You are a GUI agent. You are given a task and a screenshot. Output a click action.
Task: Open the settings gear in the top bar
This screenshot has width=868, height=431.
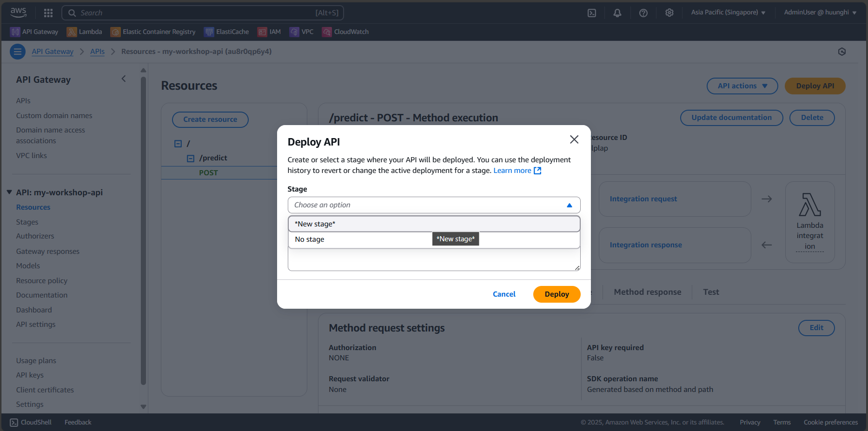point(669,13)
